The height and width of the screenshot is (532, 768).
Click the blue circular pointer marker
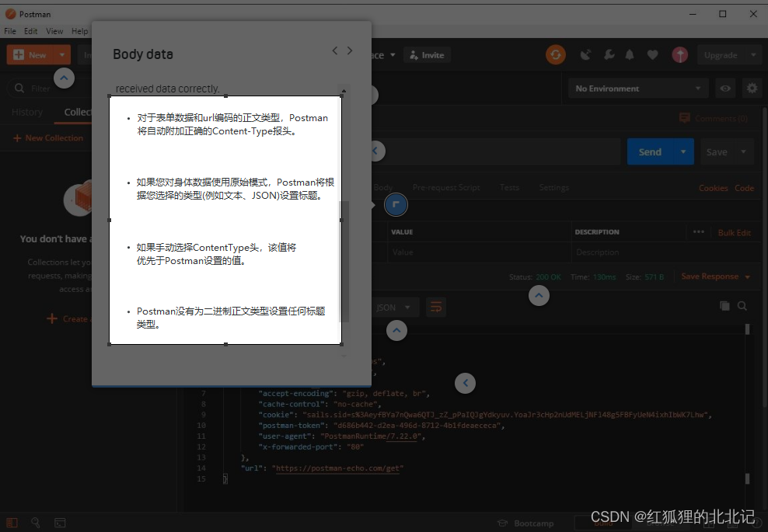[x=396, y=204]
